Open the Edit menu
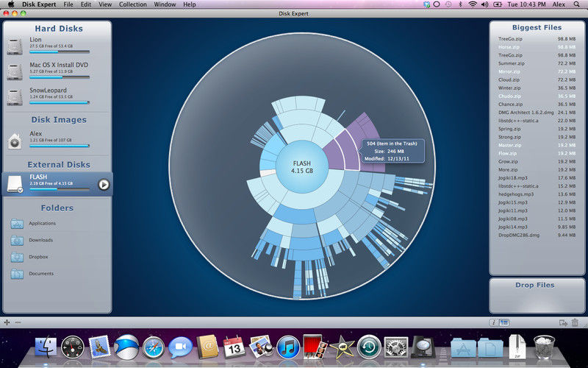588x368 pixels. click(x=86, y=4)
